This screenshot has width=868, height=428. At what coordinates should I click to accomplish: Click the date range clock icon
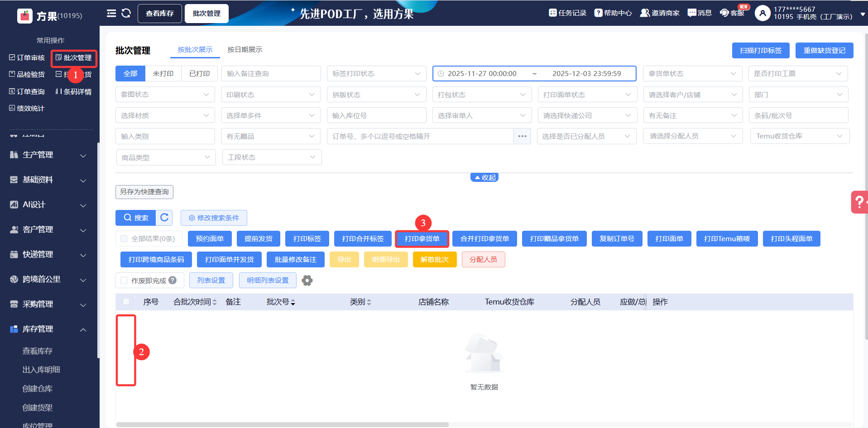[441, 73]
